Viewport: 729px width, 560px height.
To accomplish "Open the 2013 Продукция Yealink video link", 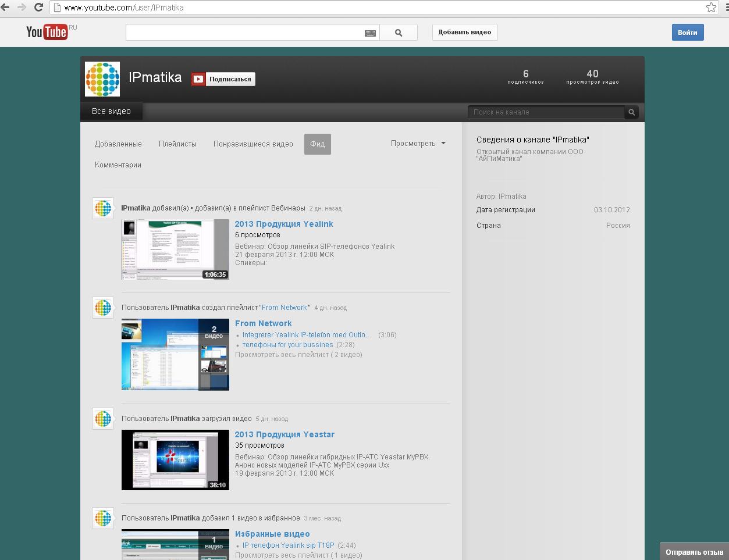I will coord(284,224).
